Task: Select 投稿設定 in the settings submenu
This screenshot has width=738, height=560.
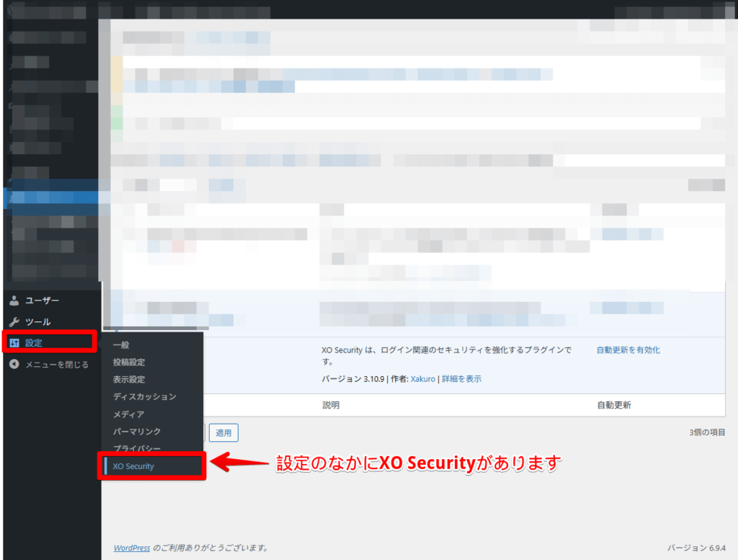Action: (x=129, y=363)
